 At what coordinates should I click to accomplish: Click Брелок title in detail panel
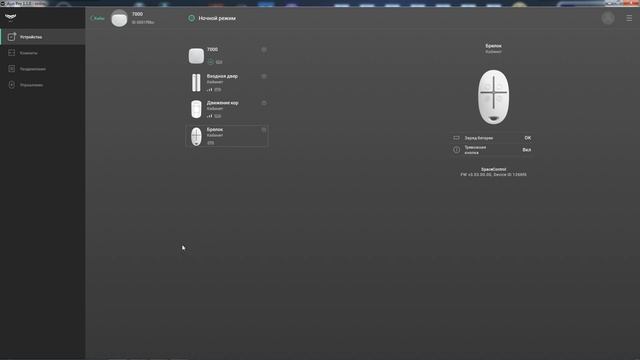click(x=493, y=46)
